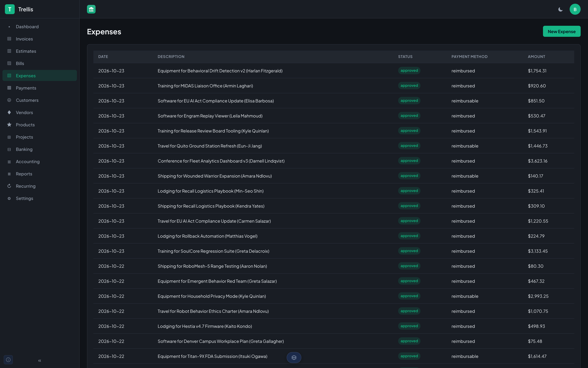The height and width of the screenshot is (368, 588).
Task: Click the Invoices sidebar icon
Action: coord(9,39)
